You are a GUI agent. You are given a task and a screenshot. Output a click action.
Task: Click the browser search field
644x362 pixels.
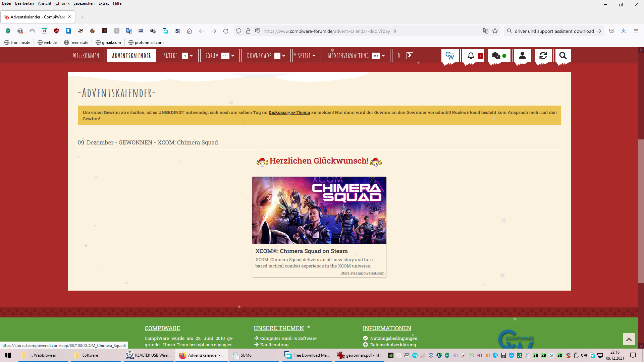pyautogui.click(x=554, y=31)
